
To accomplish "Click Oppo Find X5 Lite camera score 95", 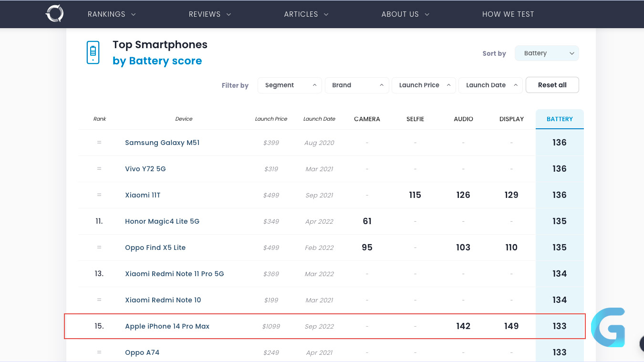I will pyautogui.click(x=367, y=248).
